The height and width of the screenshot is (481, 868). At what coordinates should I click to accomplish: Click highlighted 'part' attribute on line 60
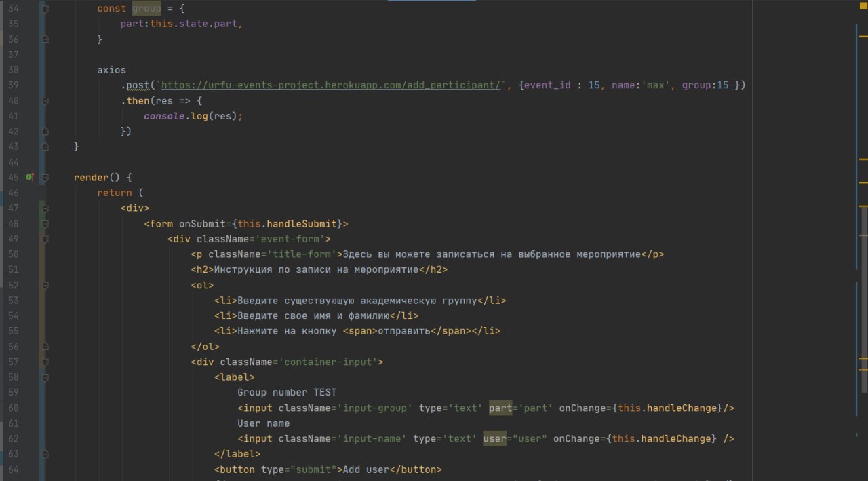[500, 408]
